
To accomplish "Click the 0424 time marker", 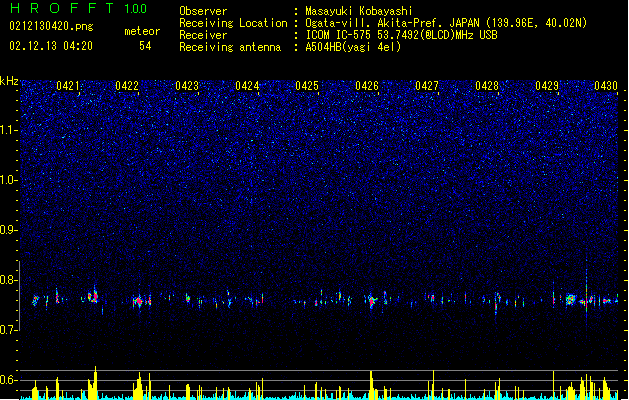I will coord(247,86).
